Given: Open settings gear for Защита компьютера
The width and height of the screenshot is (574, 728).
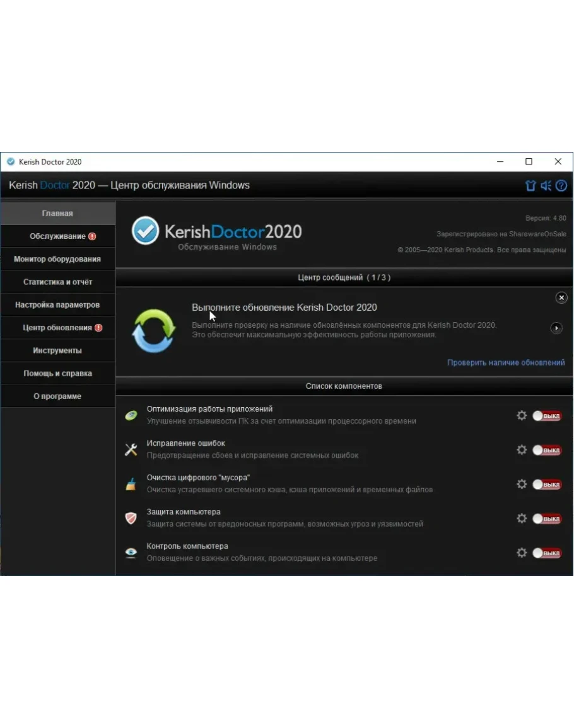Looking at the screenshot, I should 522,518.
